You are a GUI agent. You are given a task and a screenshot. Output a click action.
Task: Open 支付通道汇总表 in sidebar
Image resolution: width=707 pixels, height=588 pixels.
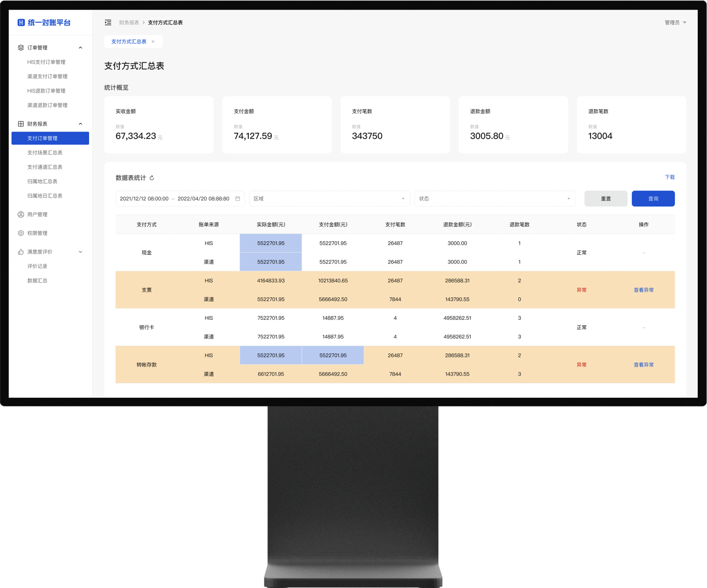[x=45, y=167]
